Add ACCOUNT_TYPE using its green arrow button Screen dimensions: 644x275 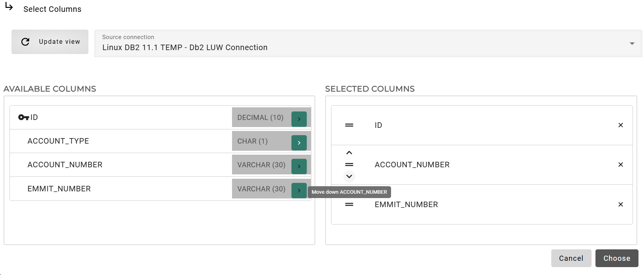pos(299,142)
